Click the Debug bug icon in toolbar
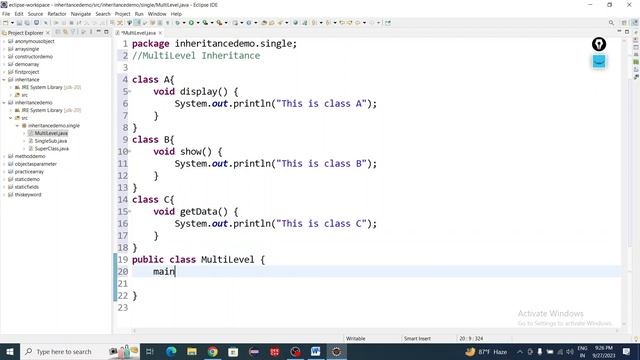This screenshot has height=360, width=640. click(178, 23)
